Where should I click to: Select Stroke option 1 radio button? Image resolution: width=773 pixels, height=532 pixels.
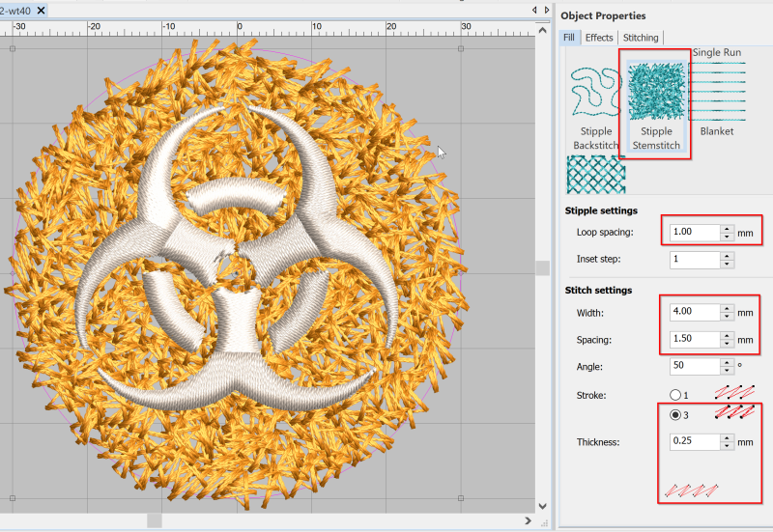[675, 395]
